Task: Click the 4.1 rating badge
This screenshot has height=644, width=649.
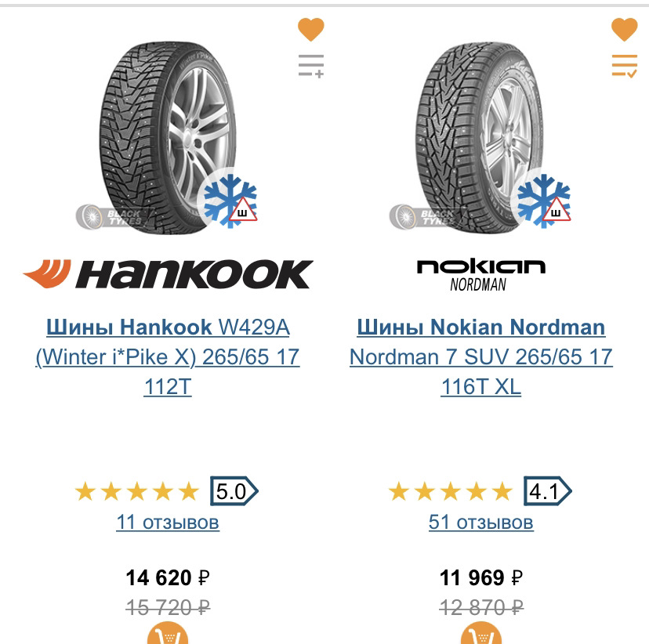Action: tap(546, 492)
